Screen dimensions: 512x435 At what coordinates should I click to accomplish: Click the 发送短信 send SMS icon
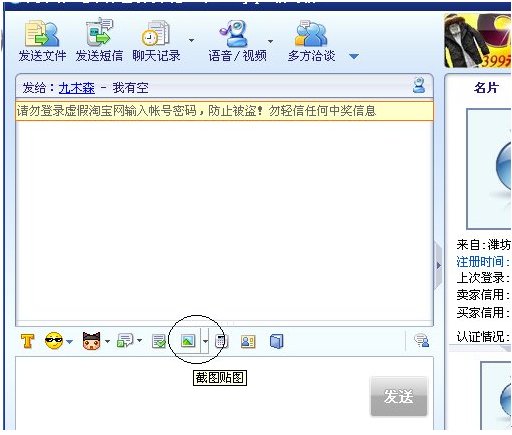99,41
